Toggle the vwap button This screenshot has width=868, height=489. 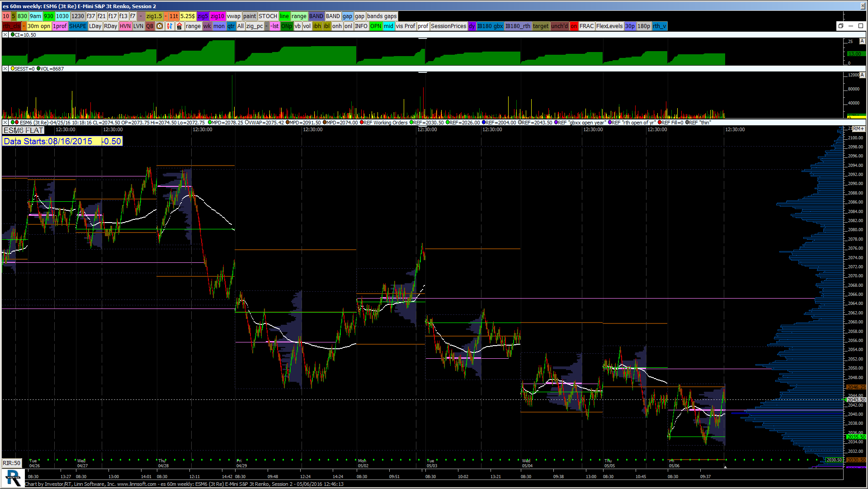[234, 16]
